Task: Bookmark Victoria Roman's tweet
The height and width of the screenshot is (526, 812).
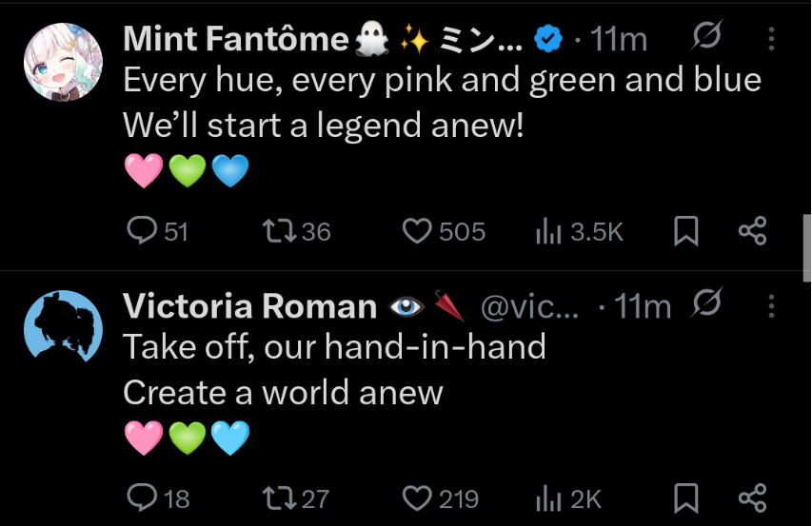Action: 686,498
